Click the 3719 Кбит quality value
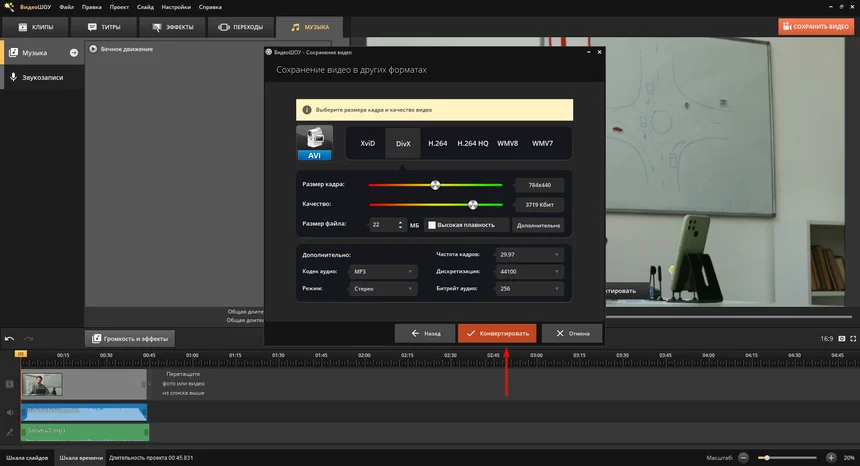The height and width of the screenshot is (466, 860). 540,204
